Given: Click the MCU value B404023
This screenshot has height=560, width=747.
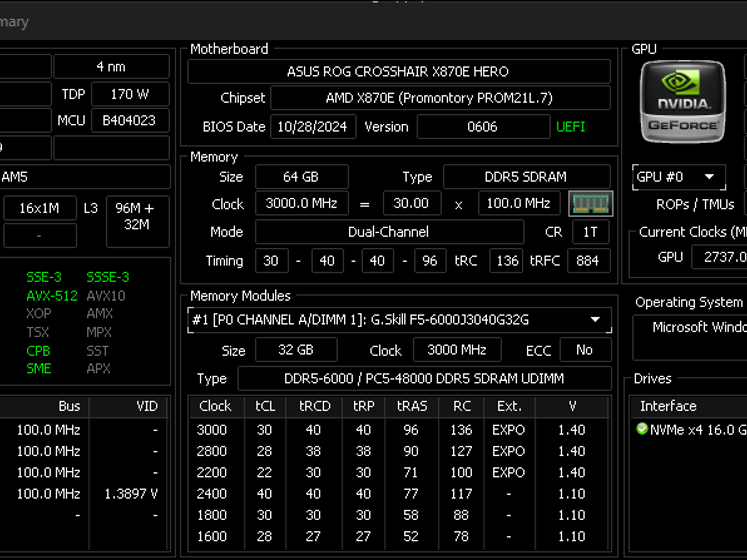Looking at the screenshot, I should tap(130, 121).
